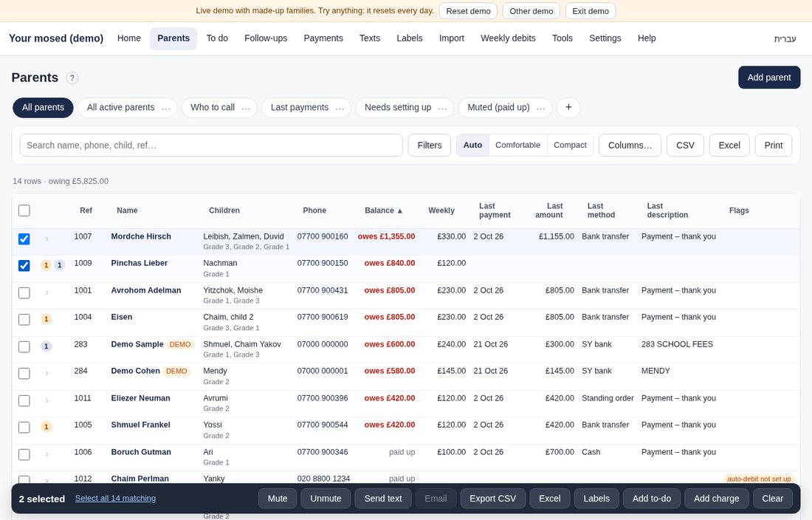Click the Reset demo button
The width and height of the screenshot is (812, 520).
(468, 11)
